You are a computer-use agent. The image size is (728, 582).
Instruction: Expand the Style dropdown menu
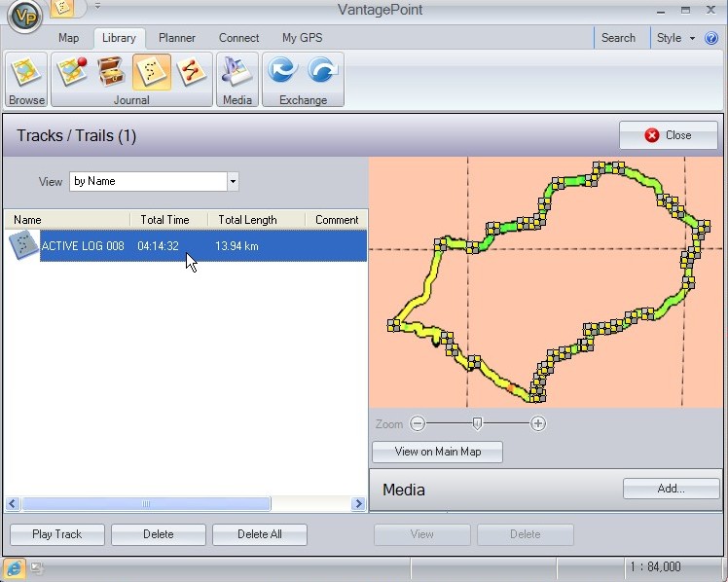(x=675, y=38)
